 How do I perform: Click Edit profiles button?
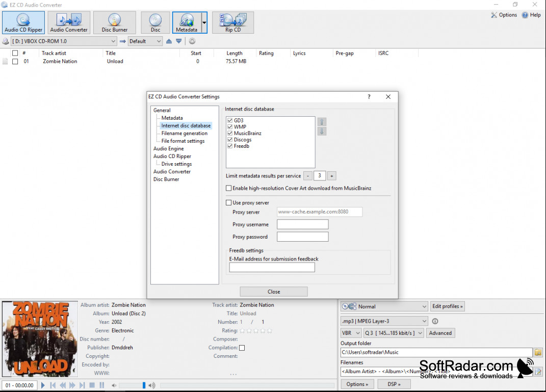point(448,306)
